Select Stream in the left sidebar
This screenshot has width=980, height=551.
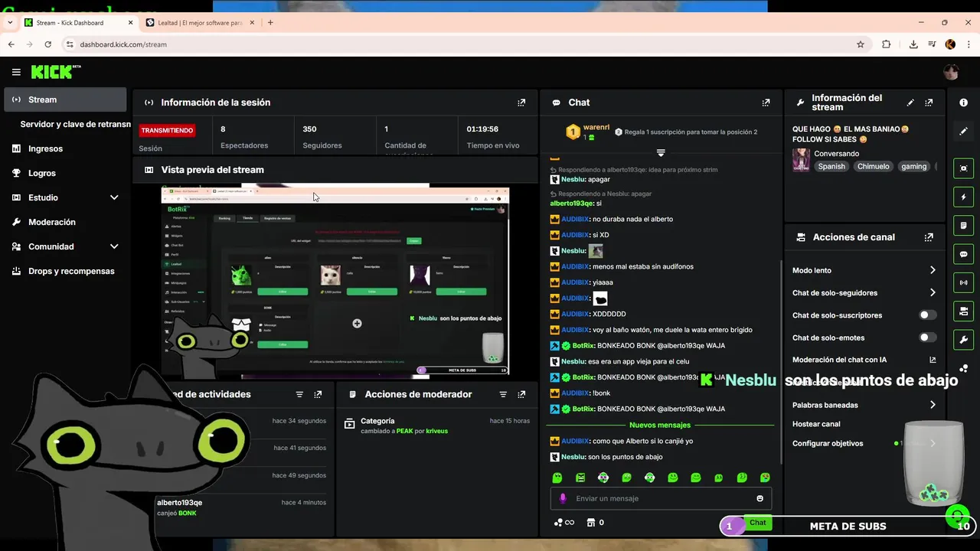click(x=65, y=99)
